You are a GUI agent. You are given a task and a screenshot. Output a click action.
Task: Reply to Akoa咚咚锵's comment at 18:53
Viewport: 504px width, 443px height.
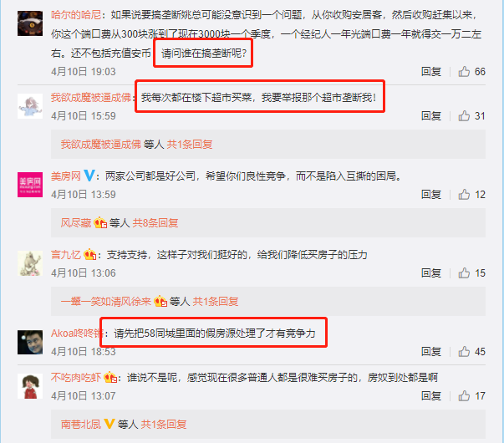pos(431,351)
